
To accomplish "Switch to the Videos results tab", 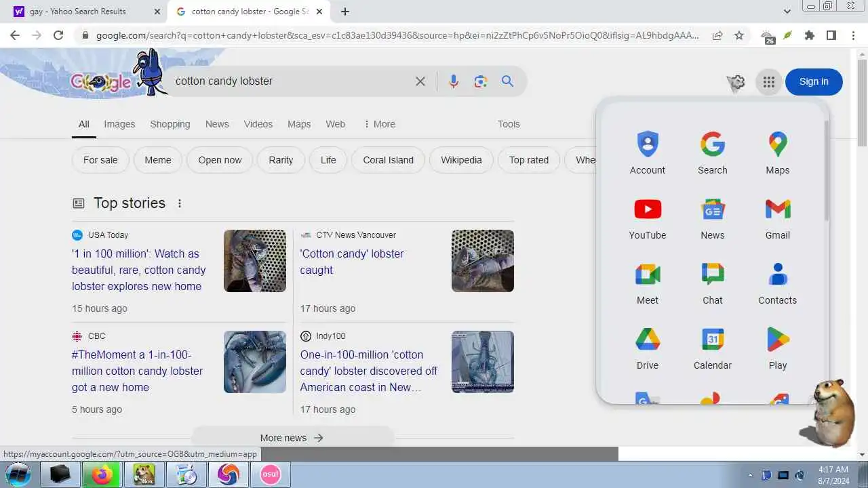I will coord(258,124).
